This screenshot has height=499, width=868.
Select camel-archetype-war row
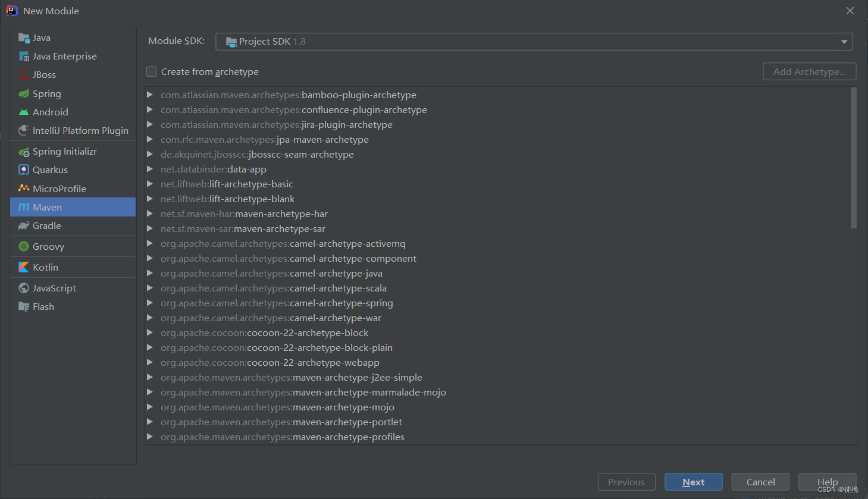click(x=497, y=318)
